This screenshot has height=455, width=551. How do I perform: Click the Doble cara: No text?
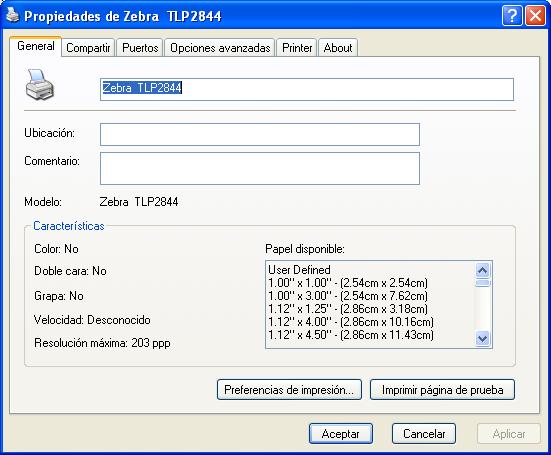pos(70,271)
